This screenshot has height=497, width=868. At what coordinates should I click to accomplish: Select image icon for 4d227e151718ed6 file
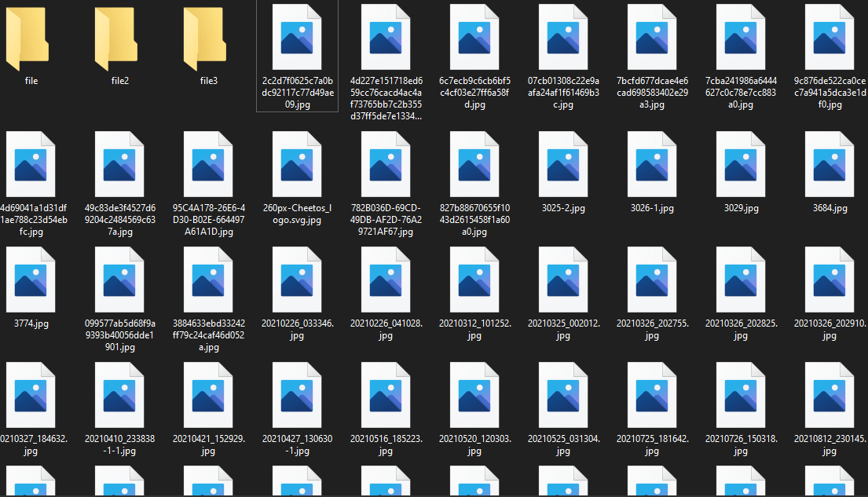point(386,37)
